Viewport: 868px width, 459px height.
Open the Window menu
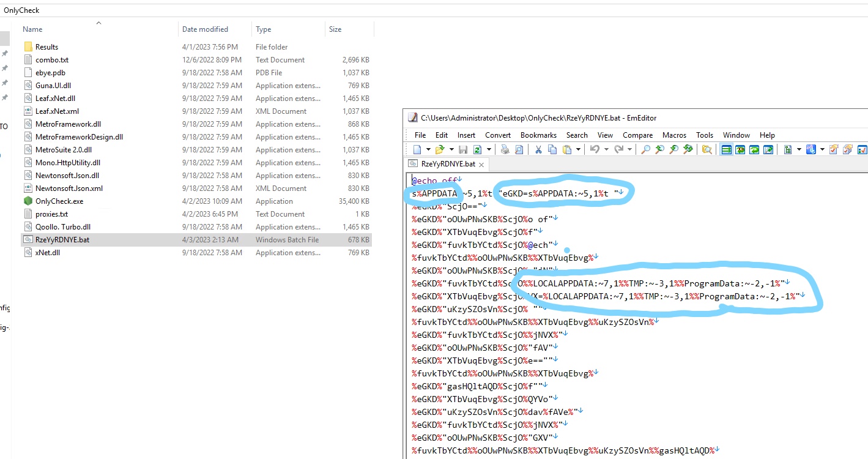[736, 135]
